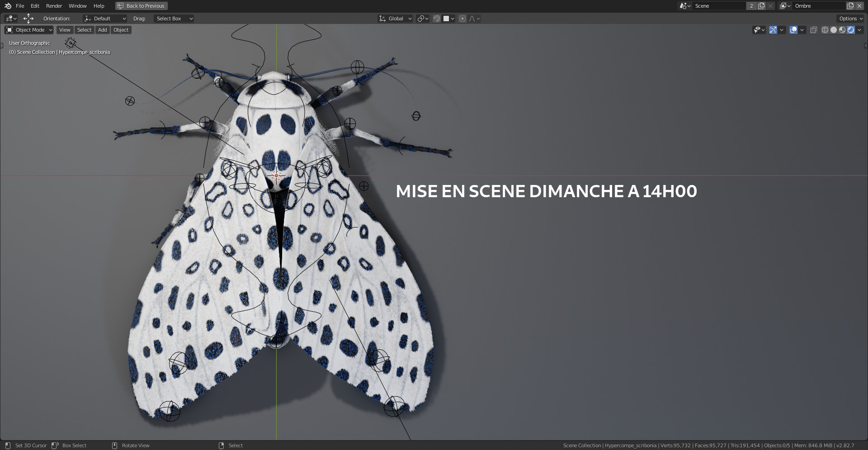Screen dimensions: 868x450
Task: Switch to rendered viewport shading
Action: coord(851,30)
